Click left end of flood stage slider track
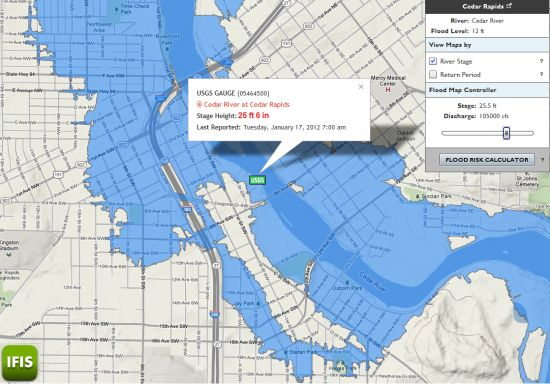 (x=444, y=133)
